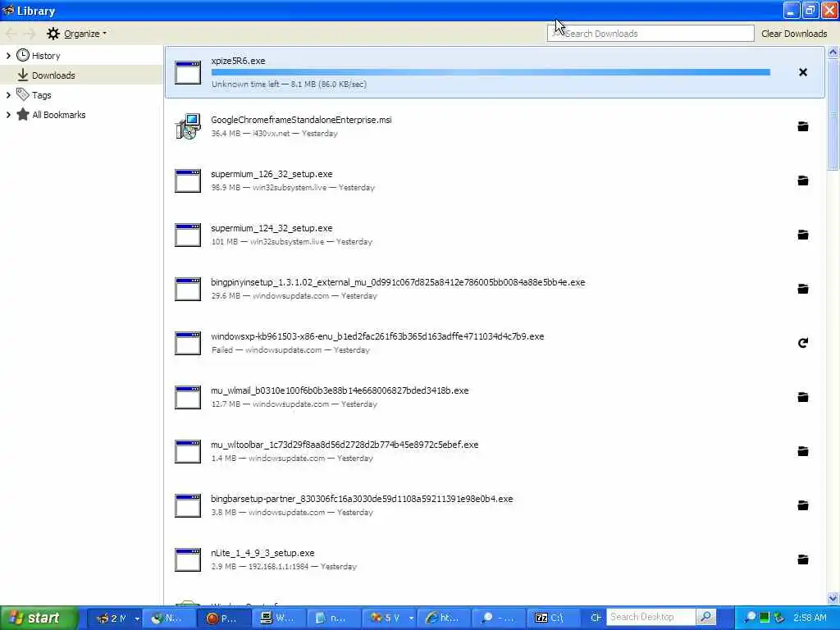
Task: Click the Search Downloads field
Action: 651,34
